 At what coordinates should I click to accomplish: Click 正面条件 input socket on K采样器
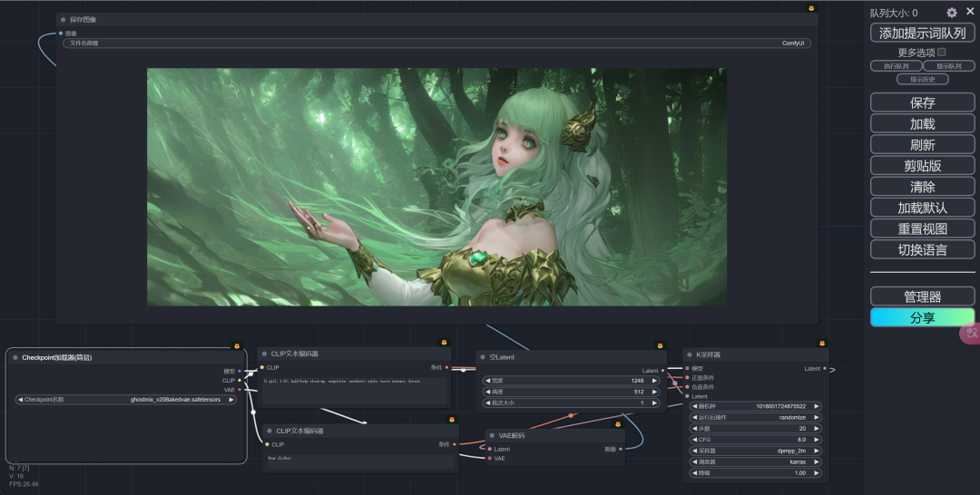coord(688,378)
